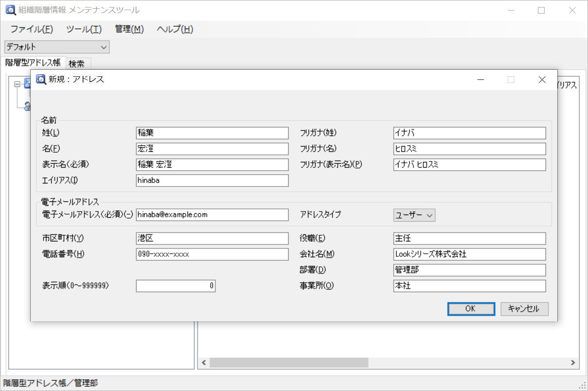Select the 階層型アドレス帳 tab
Screen dimensions: 588x391
[32, 63]
